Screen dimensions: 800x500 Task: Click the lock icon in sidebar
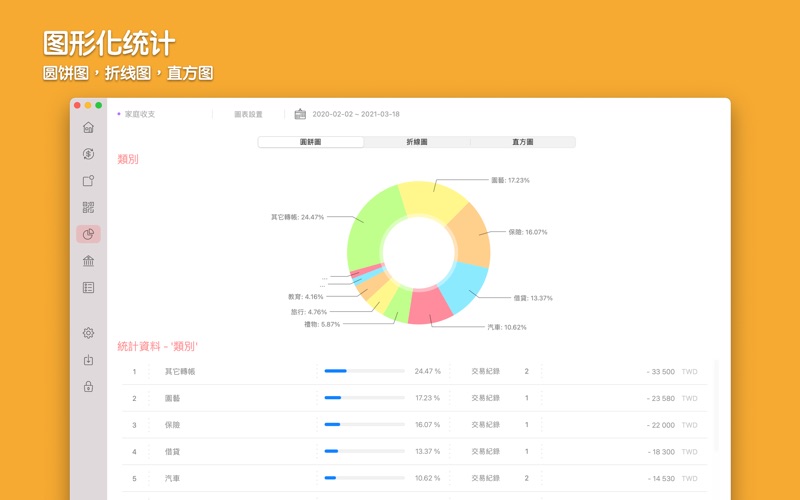88,387
